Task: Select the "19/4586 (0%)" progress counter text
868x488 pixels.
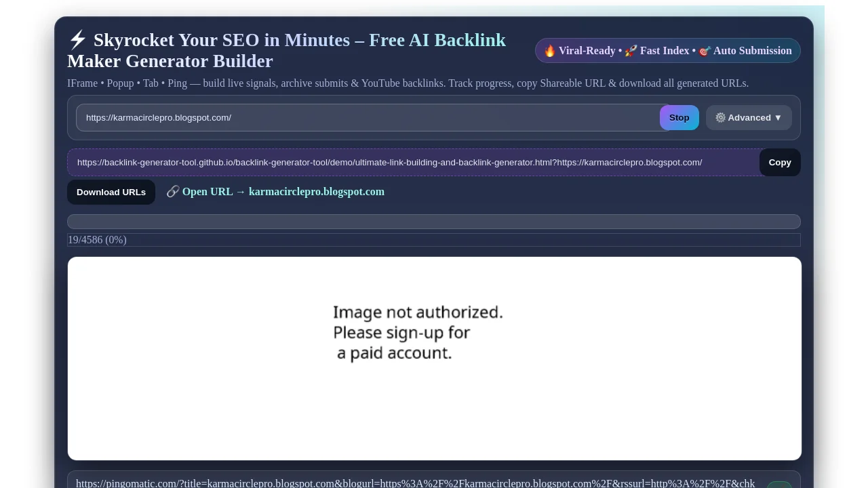Action: [x=97, y=240]
